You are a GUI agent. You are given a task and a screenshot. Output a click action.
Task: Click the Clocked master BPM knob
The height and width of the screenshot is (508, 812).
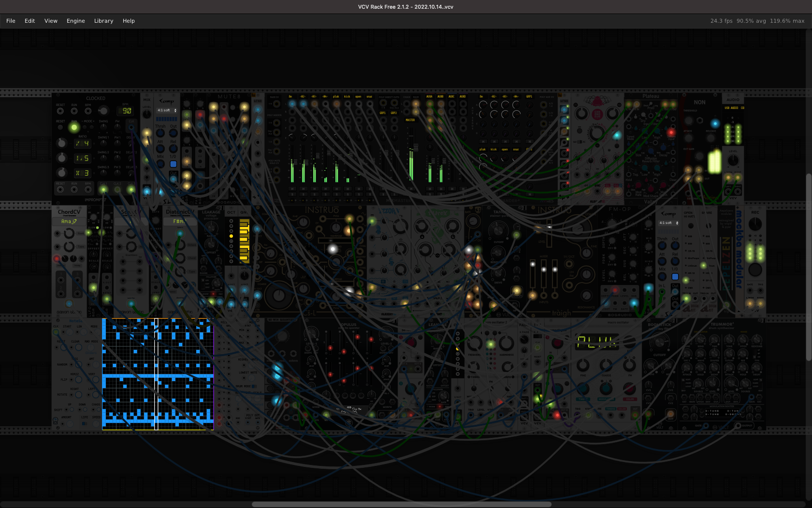click(103, 111)
